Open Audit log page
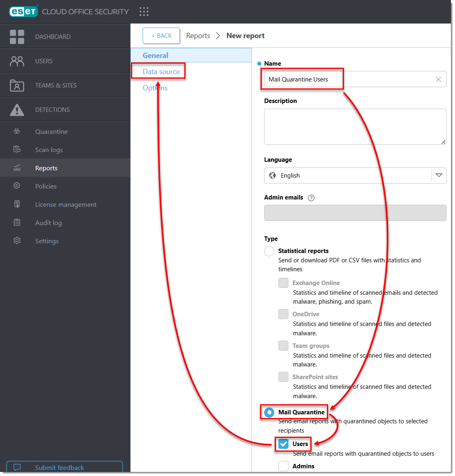This screenshot has height=476, width=455. [x=66, y=223]
